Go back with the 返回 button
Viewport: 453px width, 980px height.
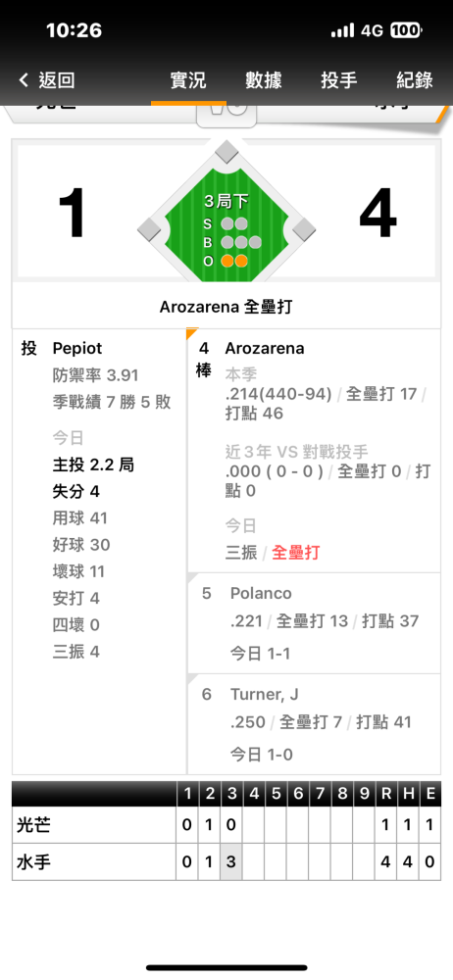point(47,80)
